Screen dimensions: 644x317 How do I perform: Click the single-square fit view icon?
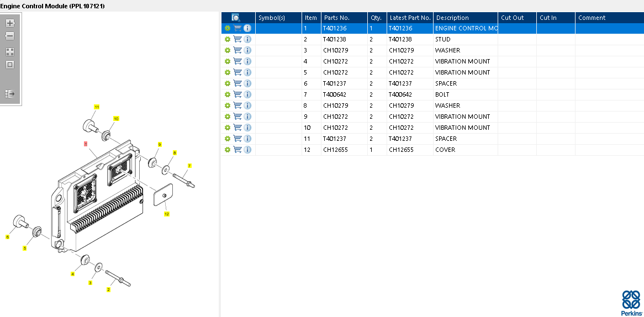click(10, 65)
